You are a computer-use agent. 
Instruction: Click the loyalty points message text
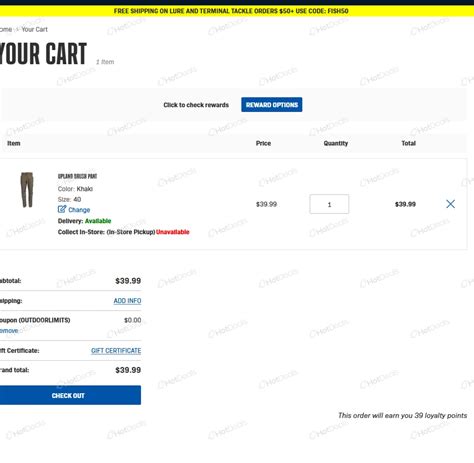[402, 415]
